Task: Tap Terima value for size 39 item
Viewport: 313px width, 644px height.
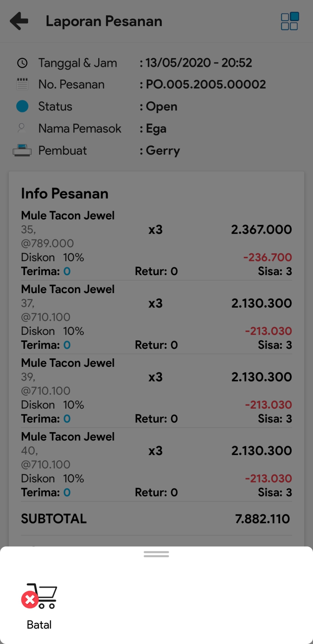Action: (67, 419)
